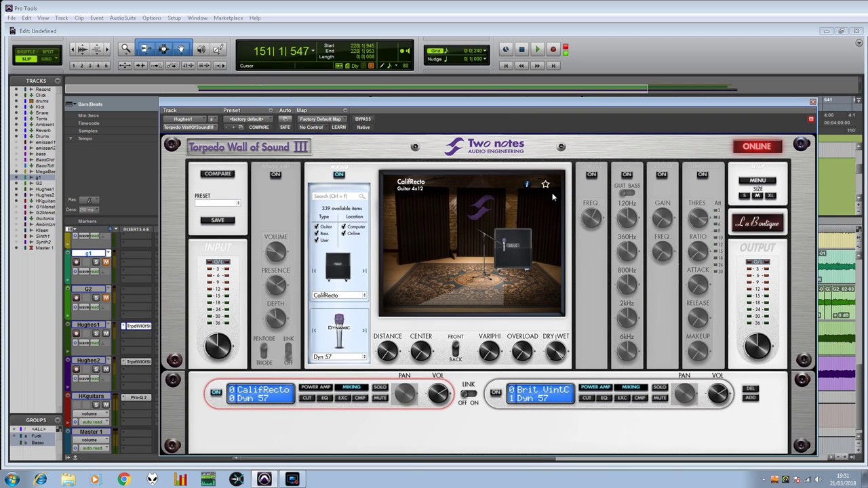Open Google Chrome from the taskbar

(123, 480)
